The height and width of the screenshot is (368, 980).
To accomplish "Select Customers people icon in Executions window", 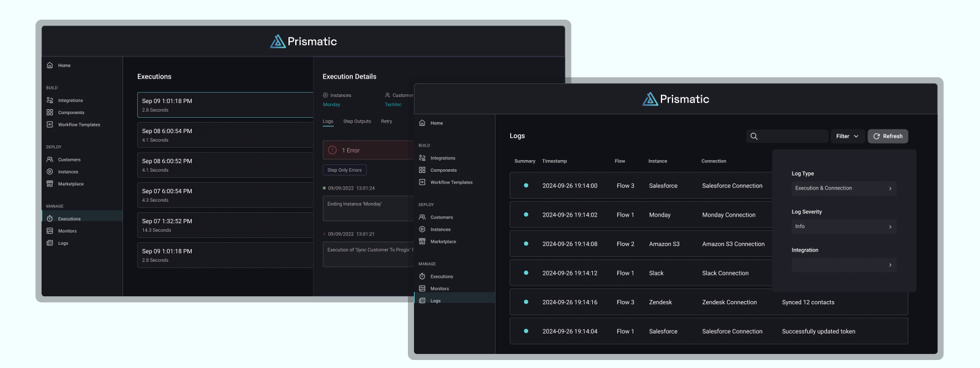I will tap(50, 159).
